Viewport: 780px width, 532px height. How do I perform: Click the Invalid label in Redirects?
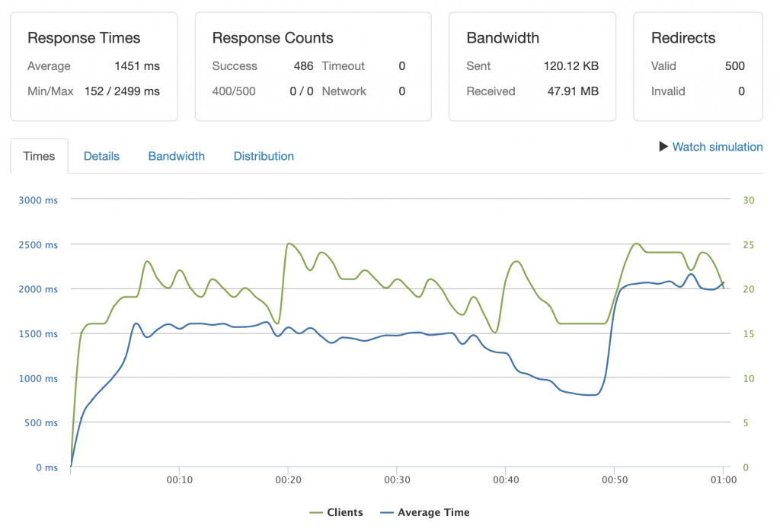pos(668,91)
